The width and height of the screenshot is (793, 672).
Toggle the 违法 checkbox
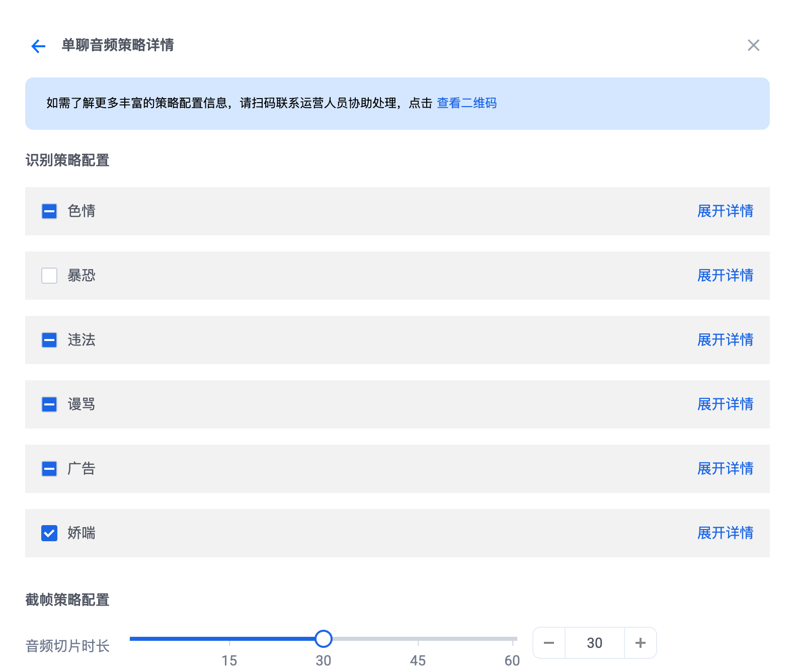[49, 340]
